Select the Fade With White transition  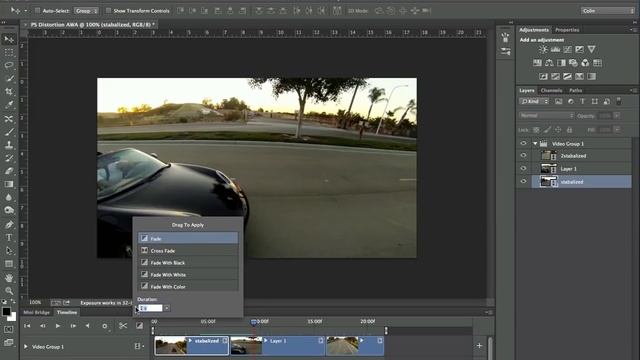coord(188,275)
